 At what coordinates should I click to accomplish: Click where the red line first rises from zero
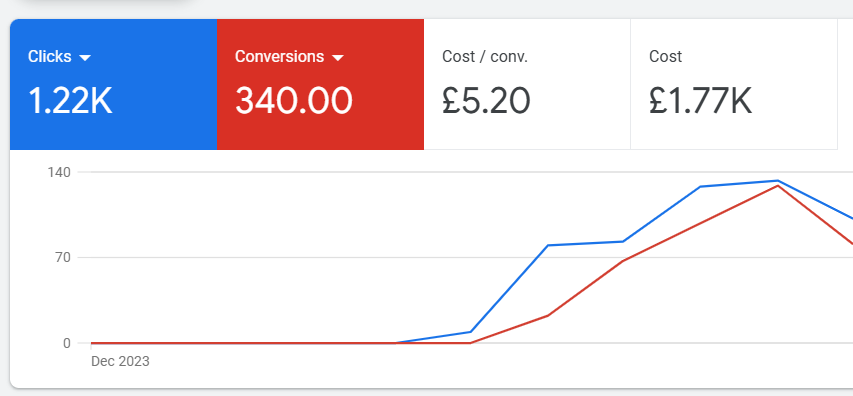pos(471,343)
